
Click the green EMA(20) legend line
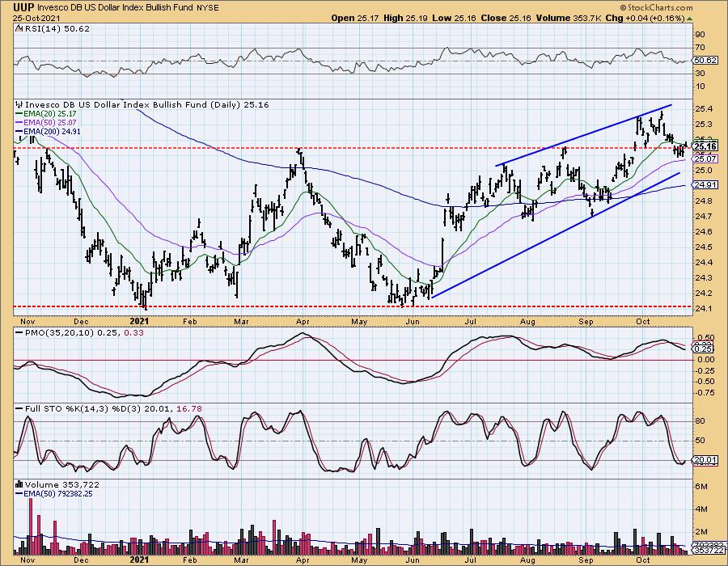[19, 114]
